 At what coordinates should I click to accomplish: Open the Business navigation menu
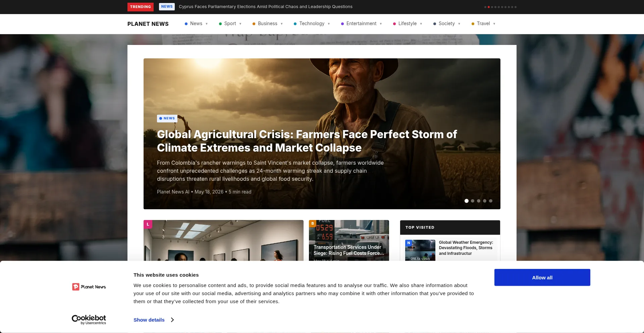[x=268, y=24]
